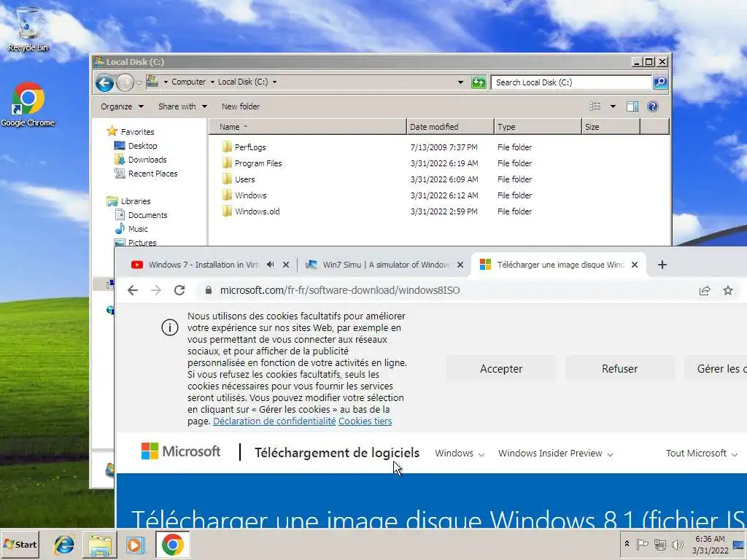Click the Refuser cookies button
The height and width of the screenshot is (560, 747).
tap(619, 368)
